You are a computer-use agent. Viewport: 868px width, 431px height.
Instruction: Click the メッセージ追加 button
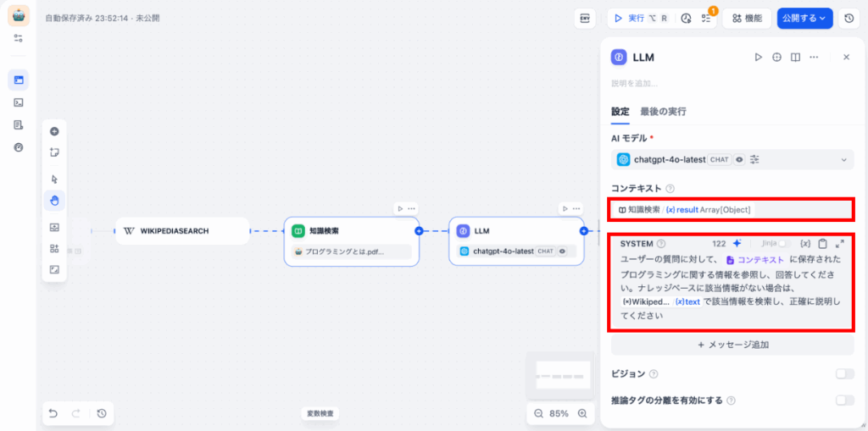coord(732,345)
